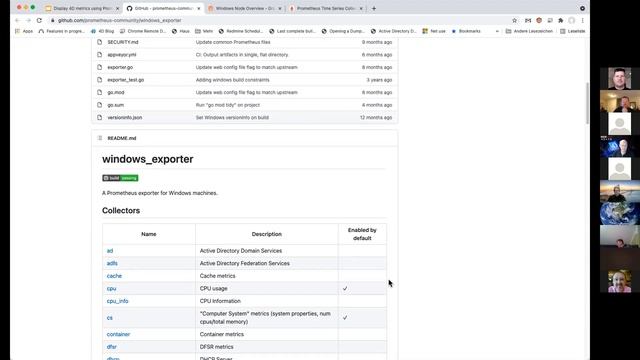Viewport: 640px width, 360px height.
Task: Open the 'Set Windows versioninfo on build' commit
Action: click(232, 118)
